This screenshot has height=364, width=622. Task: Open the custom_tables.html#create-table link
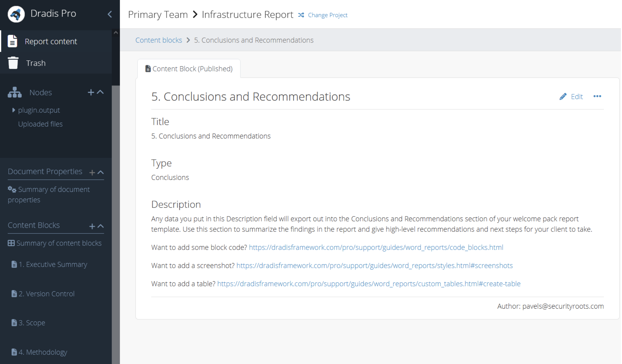click(369, 284)
